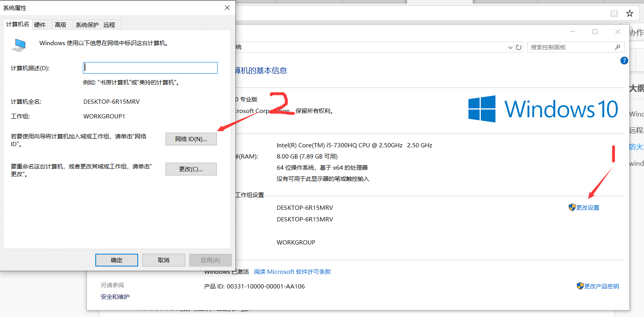Screen dimensions: 644x317
Task: Click the browser favorite star icon
Action: (630, 13)
